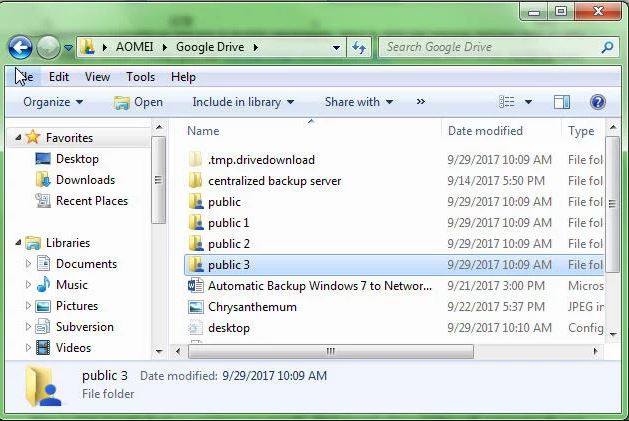Click the search magnifier icon
The height and width of the screenshot is (421, 629).
(608, 47)
